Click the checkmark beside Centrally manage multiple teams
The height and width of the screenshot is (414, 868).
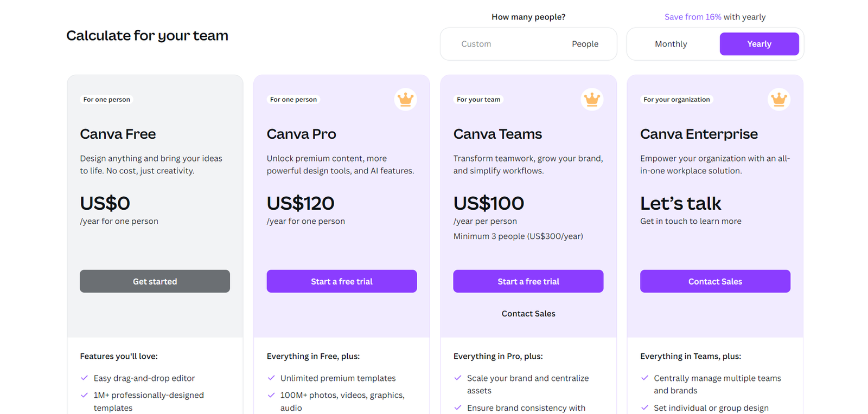646,378
